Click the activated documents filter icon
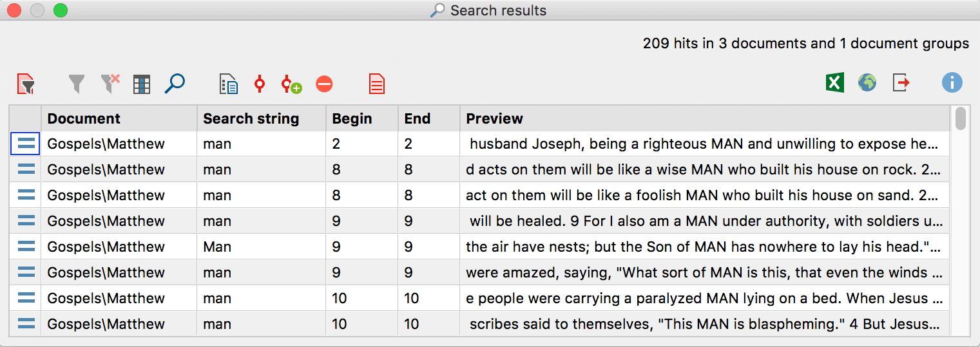Screen dimensions: 980x347 click(x=26, y=84)
